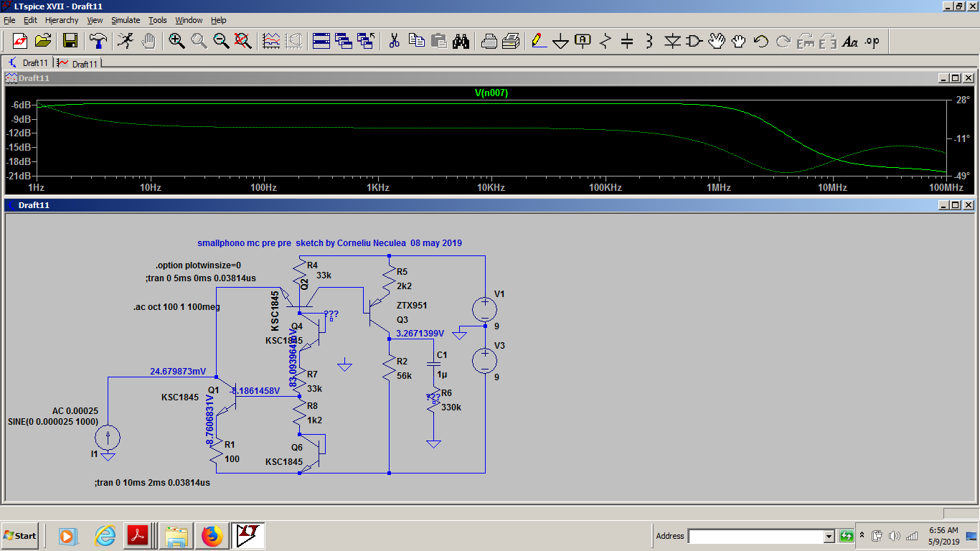Click the R6 330k resistor value
This screenshot has width=980, height=551.
coord(451,408)
